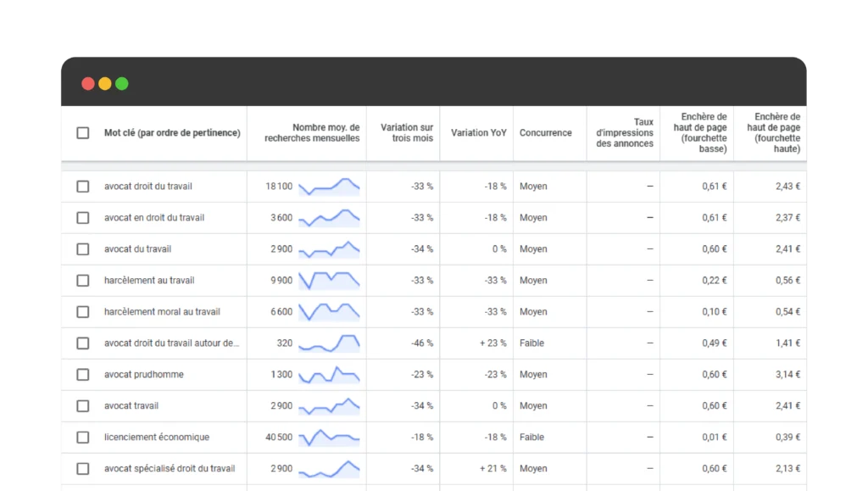Toggle the checkbox for 'avocat prudhomme'
This screenshot has width=868, height=491.
pos(83,375)
